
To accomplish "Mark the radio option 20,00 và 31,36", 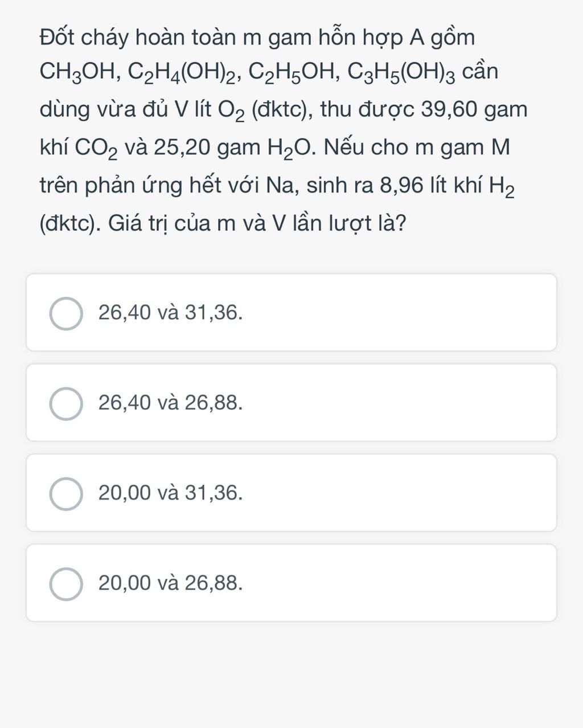I will tap(67, 494).
